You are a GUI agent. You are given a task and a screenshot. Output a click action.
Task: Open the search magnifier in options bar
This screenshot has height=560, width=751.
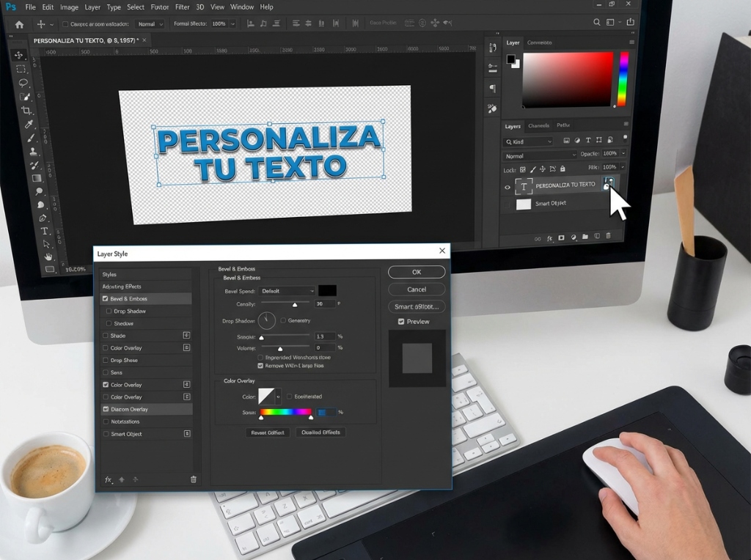coord(597,22)
